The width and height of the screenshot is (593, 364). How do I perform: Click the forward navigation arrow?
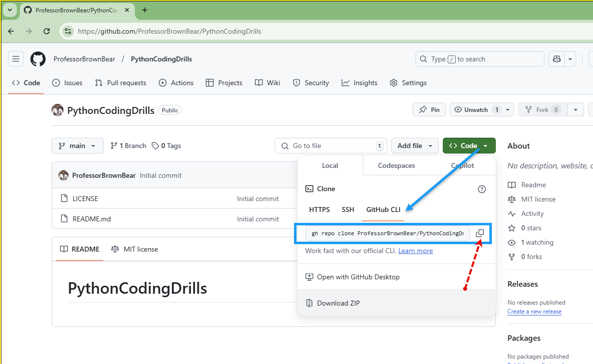coord(29,31)
